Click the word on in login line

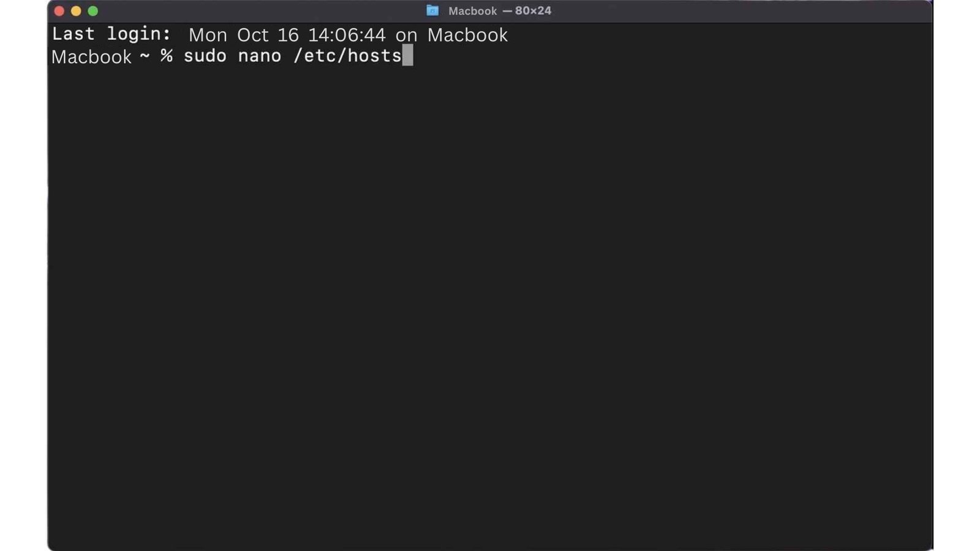pos(407,36)
